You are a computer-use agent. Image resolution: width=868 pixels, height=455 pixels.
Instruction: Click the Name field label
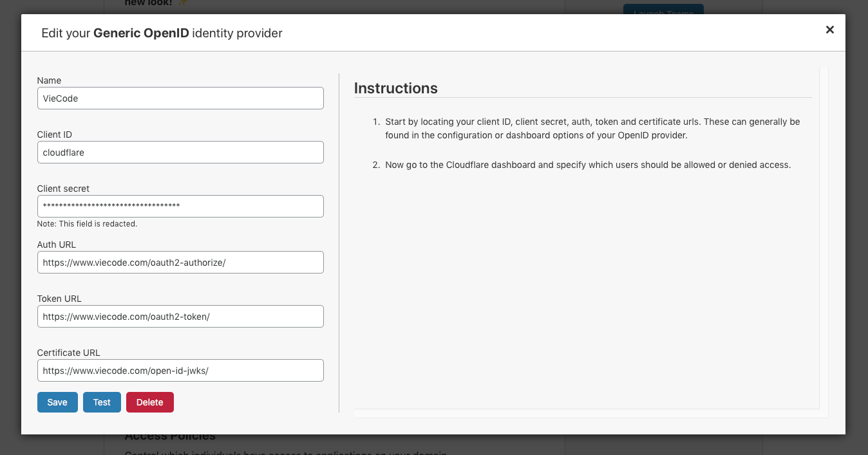pyautogui.click(x=50, y=80)
